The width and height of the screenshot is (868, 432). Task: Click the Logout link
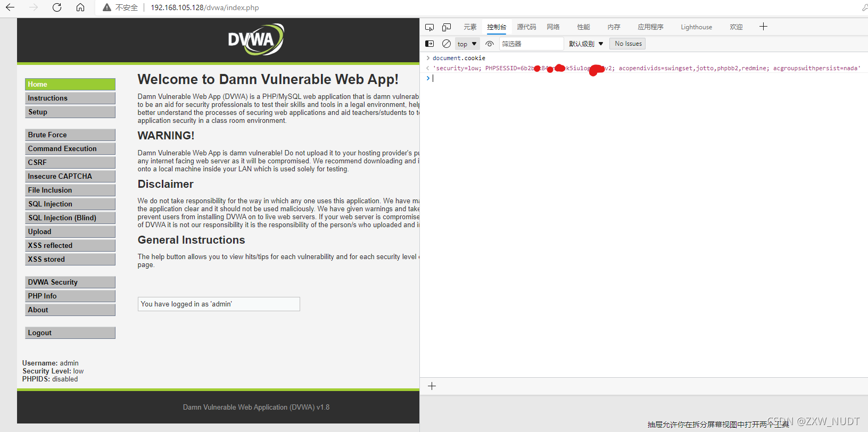[x=70, y=333]
